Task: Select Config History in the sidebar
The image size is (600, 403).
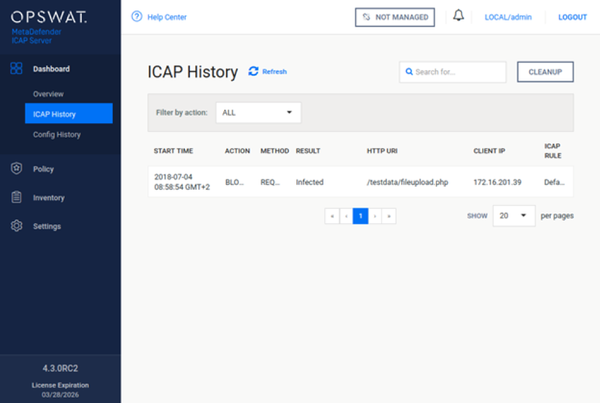Action: (x=57, y=134)
